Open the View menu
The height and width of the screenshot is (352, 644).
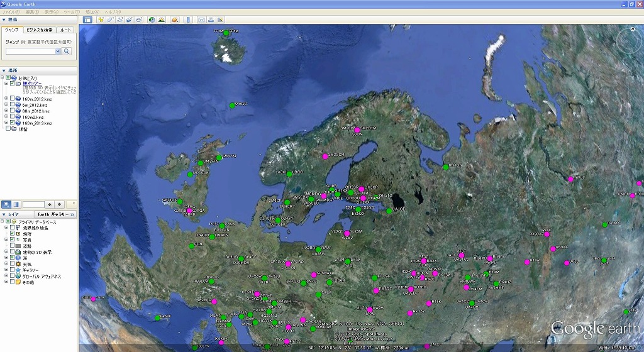coord(52,13)
